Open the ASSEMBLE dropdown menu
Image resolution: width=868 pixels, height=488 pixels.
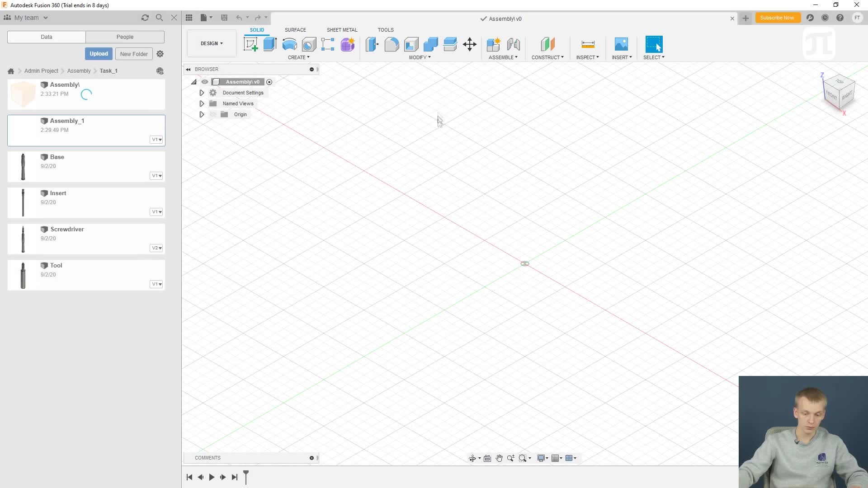503,57
